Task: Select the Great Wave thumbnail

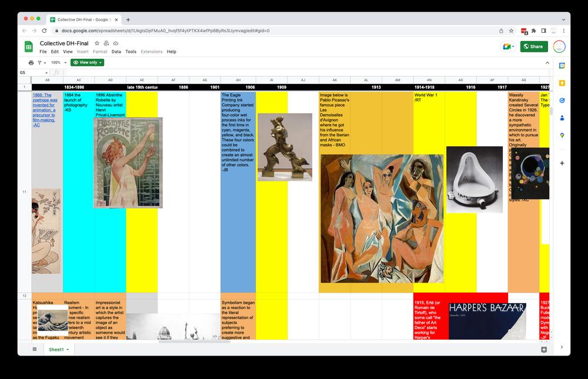Action: coord(53,320)
